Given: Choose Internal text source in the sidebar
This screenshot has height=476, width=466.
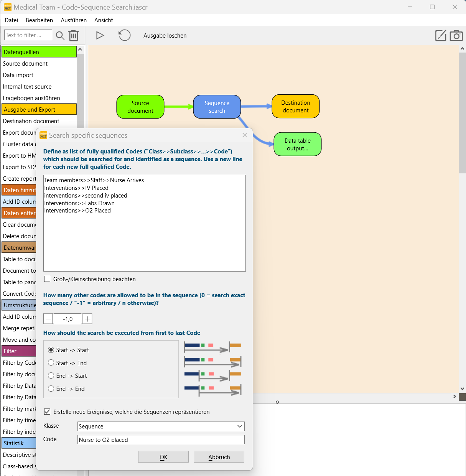Looking at the screenshot, I should pos(27,87).
